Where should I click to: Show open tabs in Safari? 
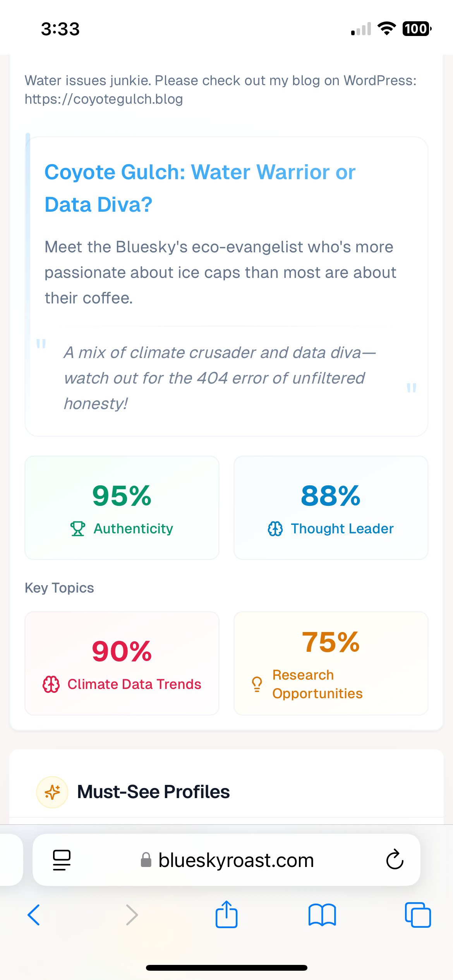pos(418,915)
